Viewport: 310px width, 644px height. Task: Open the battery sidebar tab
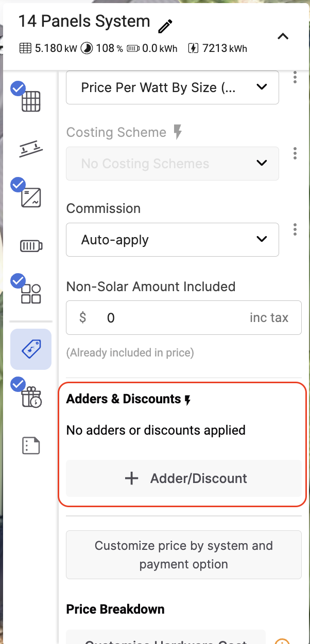31,246
